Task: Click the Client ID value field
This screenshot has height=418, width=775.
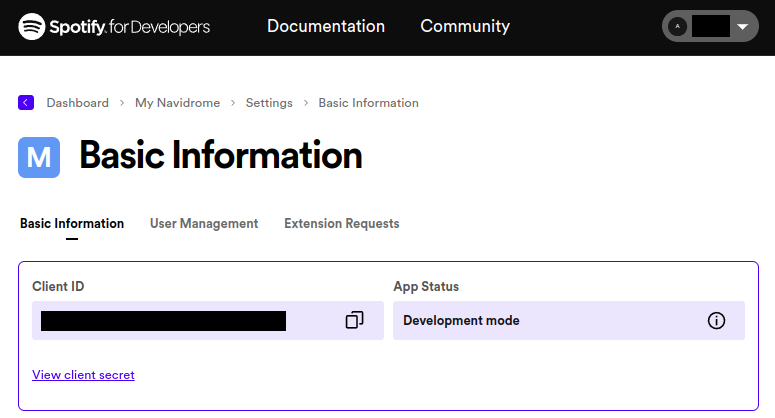Action: (x=163, y=321)
